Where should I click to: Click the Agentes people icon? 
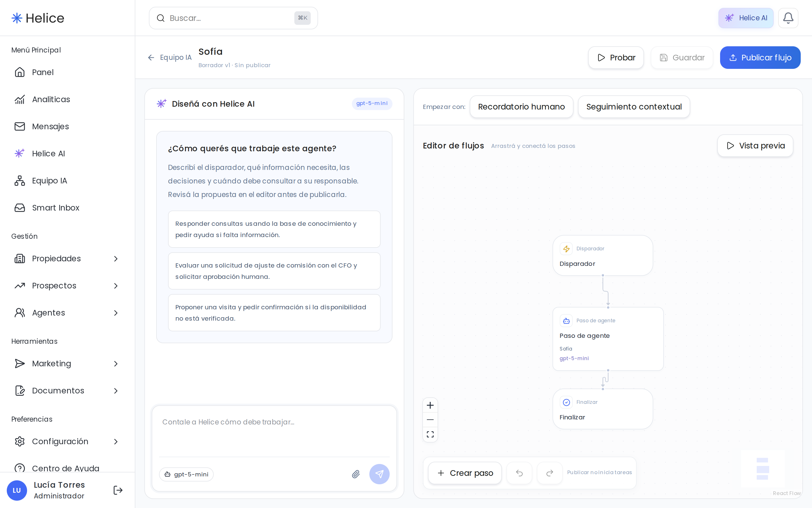point(20,313)
